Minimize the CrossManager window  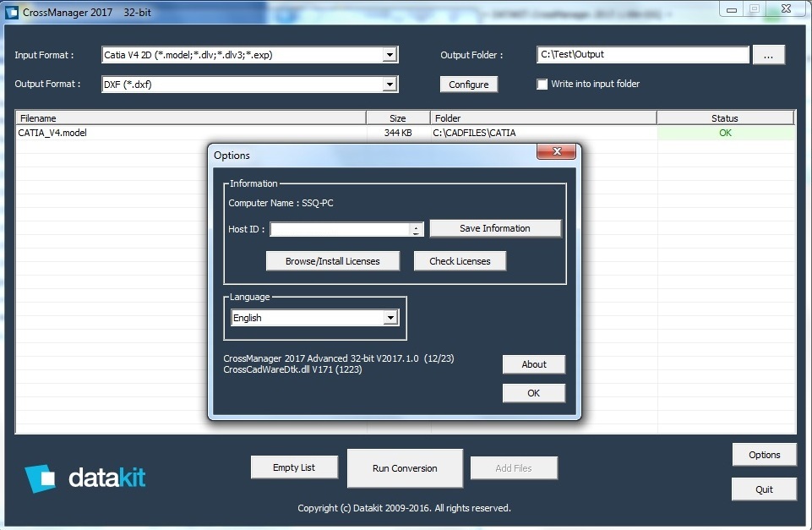pos(731,9)
